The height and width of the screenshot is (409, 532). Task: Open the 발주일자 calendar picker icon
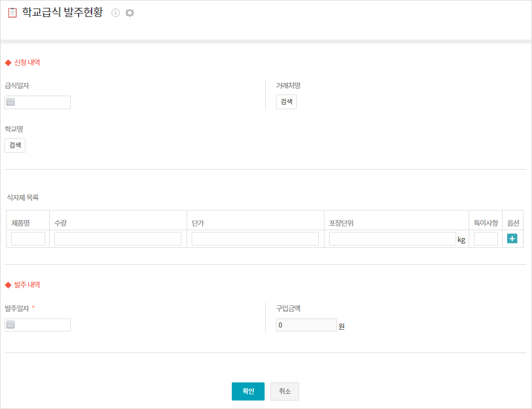click(x=10, y=325)
